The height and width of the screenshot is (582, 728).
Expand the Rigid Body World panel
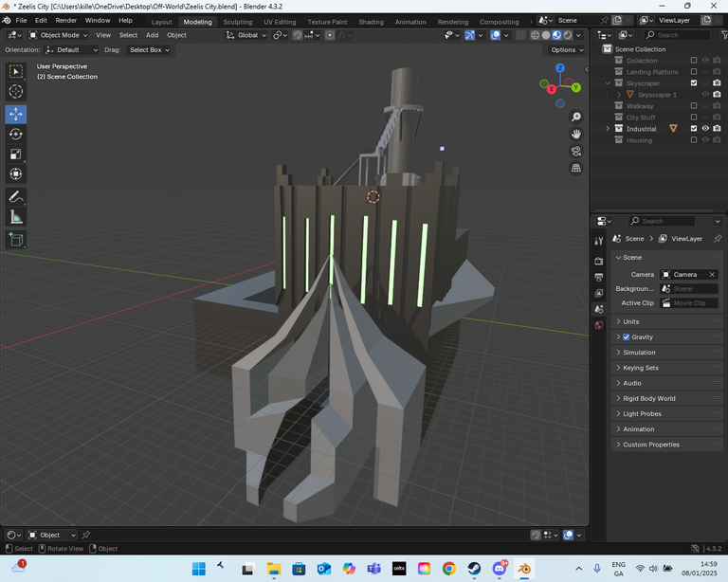click(x=648, y=398)
